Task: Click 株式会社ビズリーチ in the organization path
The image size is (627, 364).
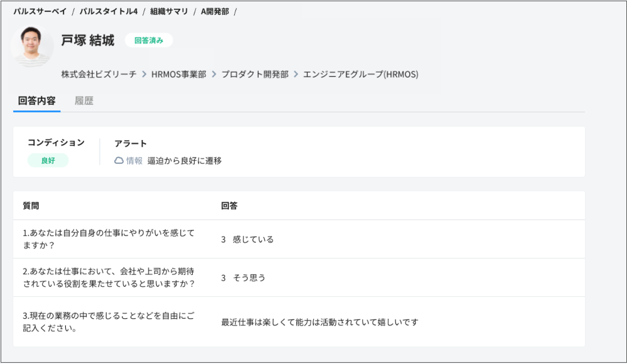Action: [97, 74]
